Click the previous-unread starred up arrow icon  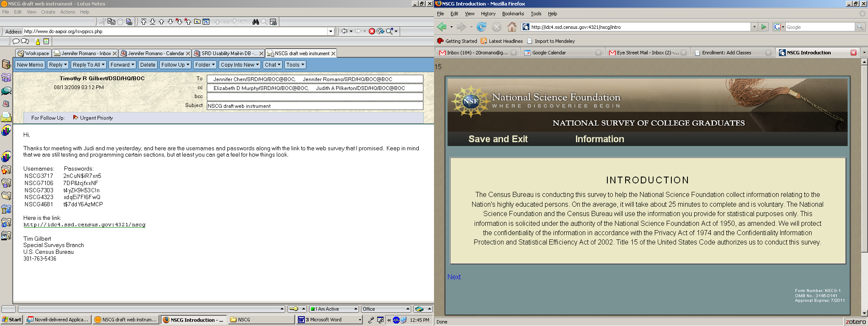[188, 22]
